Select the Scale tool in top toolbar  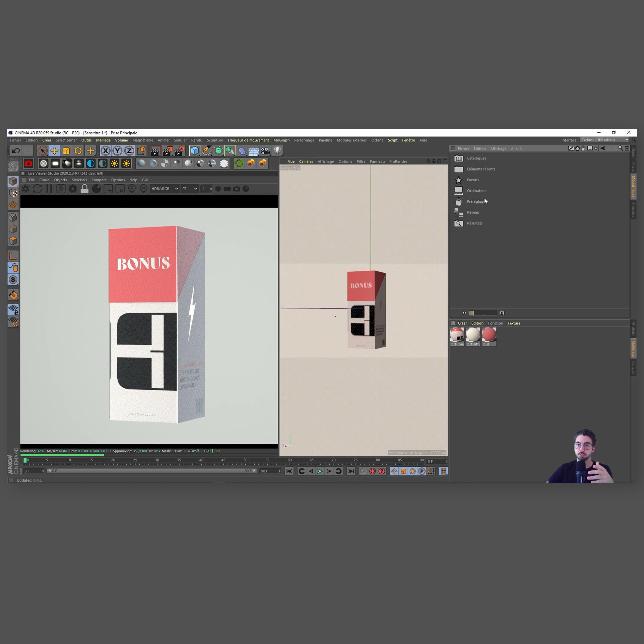[66, 151]
